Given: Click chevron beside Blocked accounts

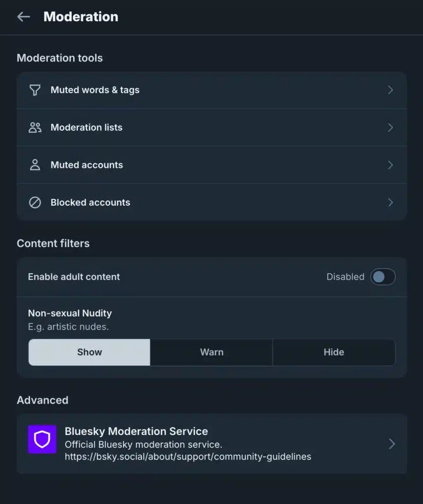Looking at the screenshot, I should (390, 202).
